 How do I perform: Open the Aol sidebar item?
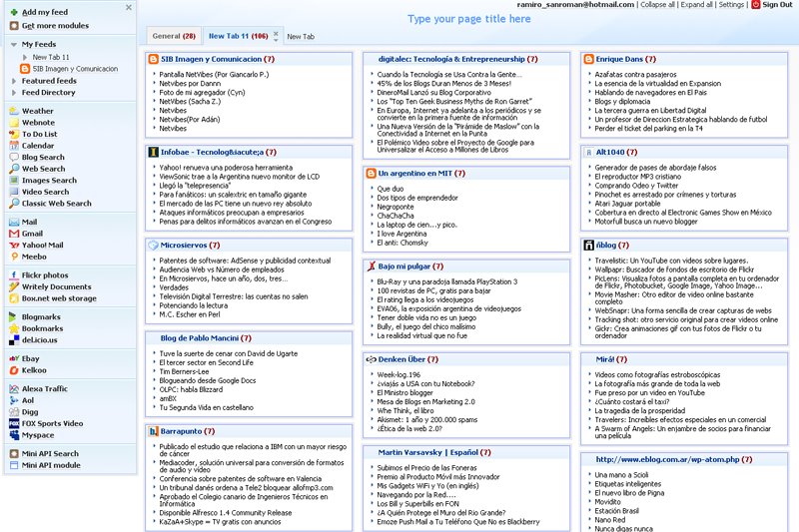(x=28, y=400)
